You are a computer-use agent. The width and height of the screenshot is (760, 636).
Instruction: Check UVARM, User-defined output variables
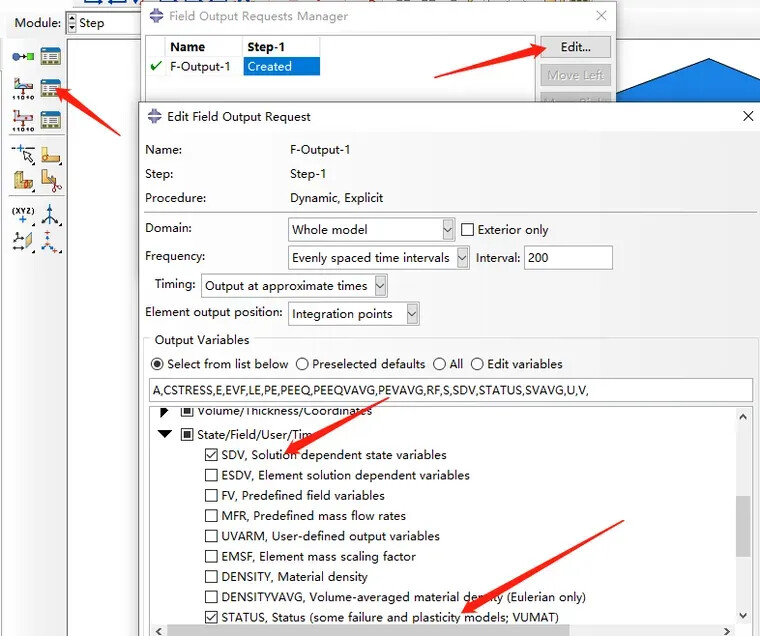click(211, 536)
